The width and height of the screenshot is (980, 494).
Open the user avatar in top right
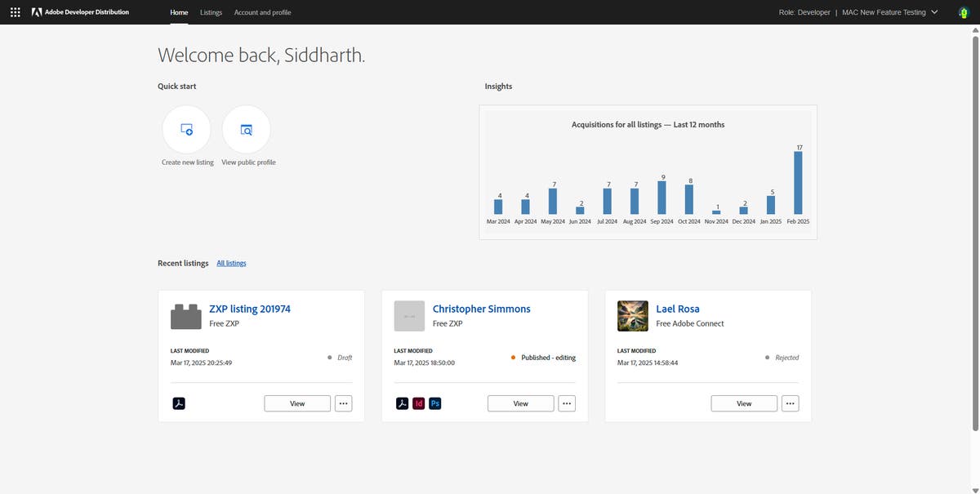962,12
